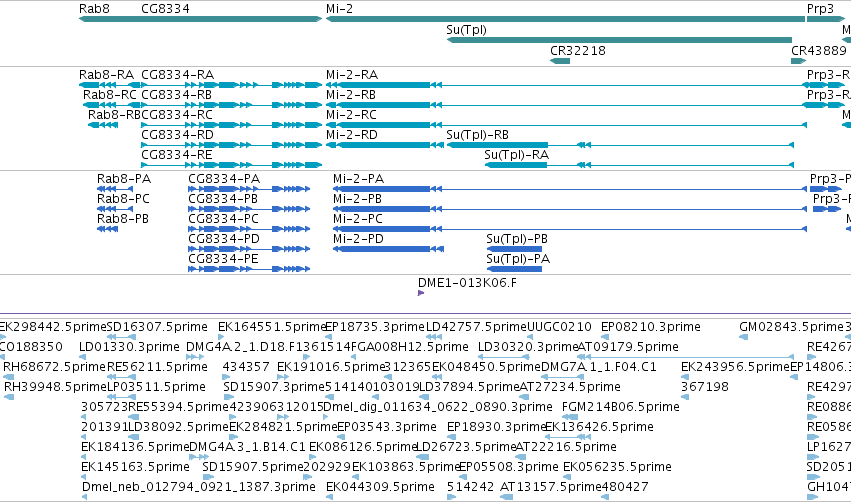Click the EK145163.5prime EST label
This screenshot has width=851, height=502.
click(135, 467)
